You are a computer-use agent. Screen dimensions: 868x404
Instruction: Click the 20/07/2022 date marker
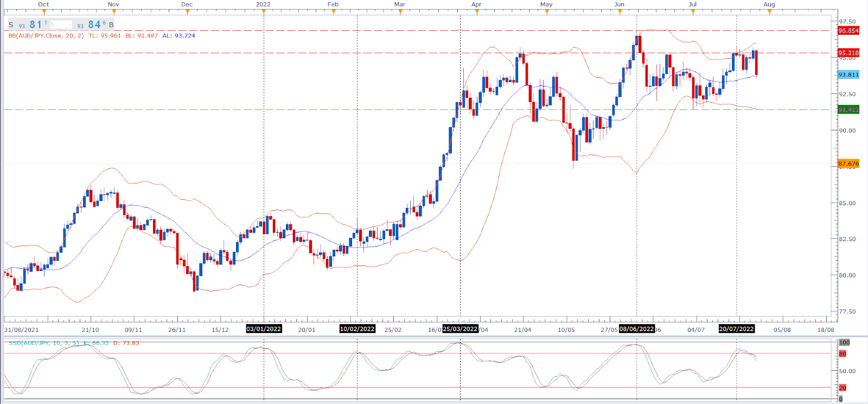736,329
